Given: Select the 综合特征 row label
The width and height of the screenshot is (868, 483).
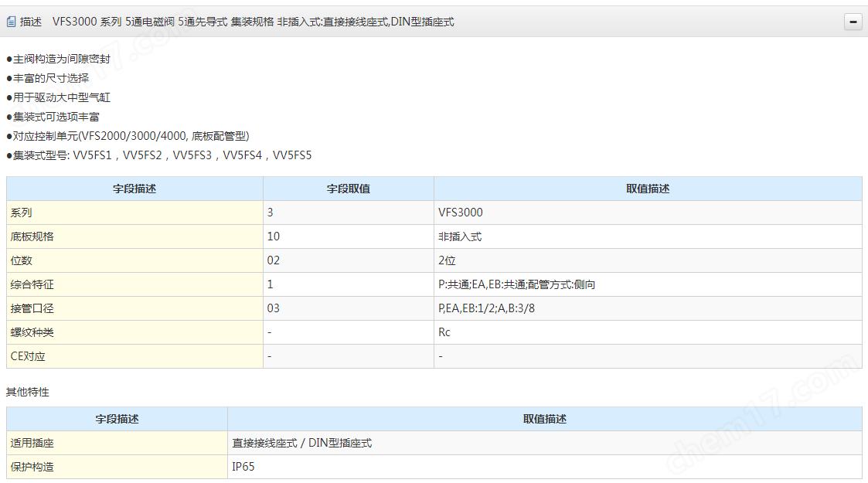Looking at the screenshot, I should click(134, 284).
